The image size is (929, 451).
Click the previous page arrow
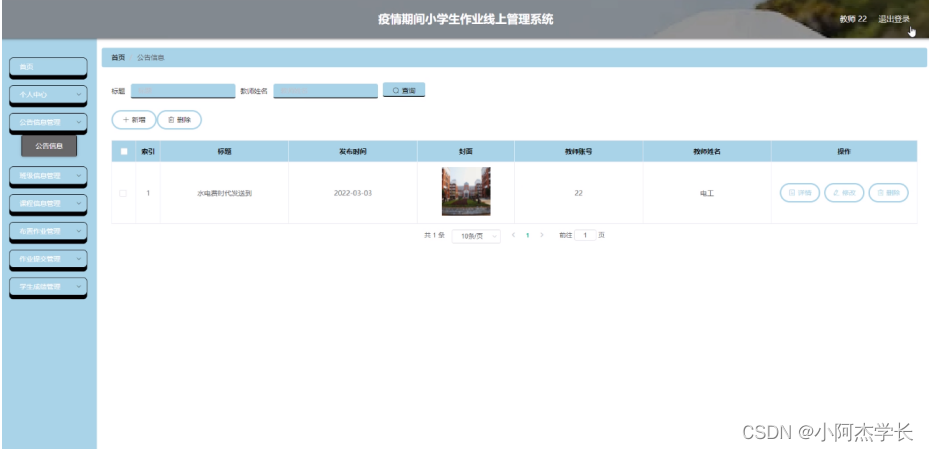tap(513, 235)
